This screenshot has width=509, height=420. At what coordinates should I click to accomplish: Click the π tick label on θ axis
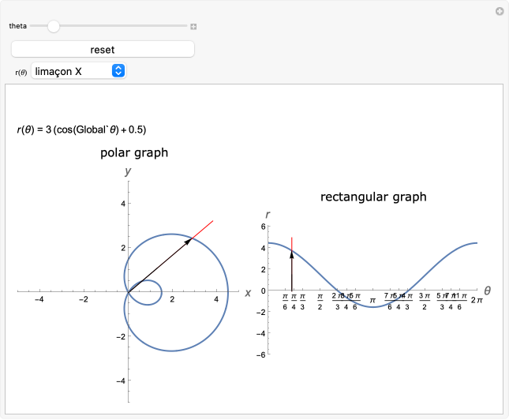coord(372,300)
